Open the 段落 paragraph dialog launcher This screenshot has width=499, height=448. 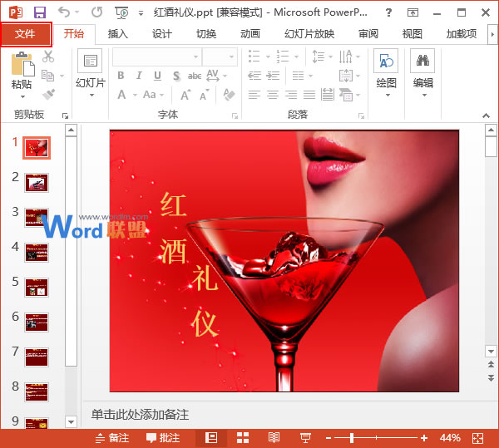point(361,116)
